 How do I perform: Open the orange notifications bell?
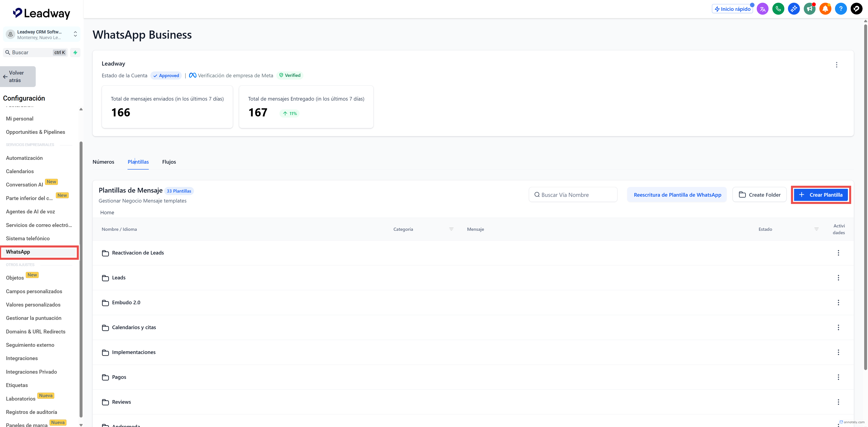click(x=825, y=9)
